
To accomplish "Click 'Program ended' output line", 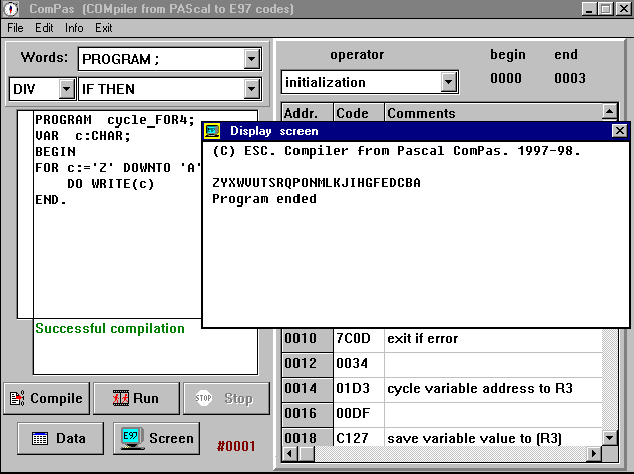I will coord(264,199).
